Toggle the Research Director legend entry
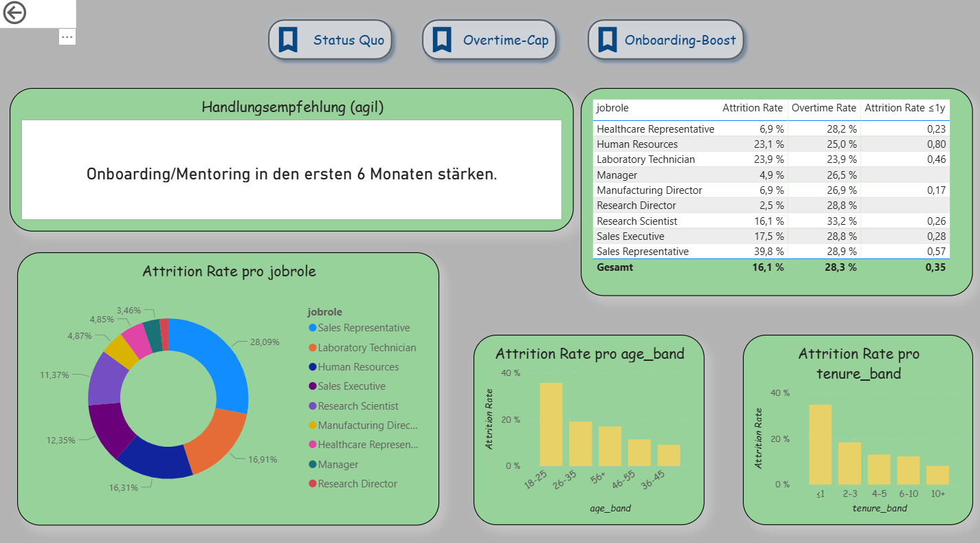The image size is (980, 543). tap(357, 483)
